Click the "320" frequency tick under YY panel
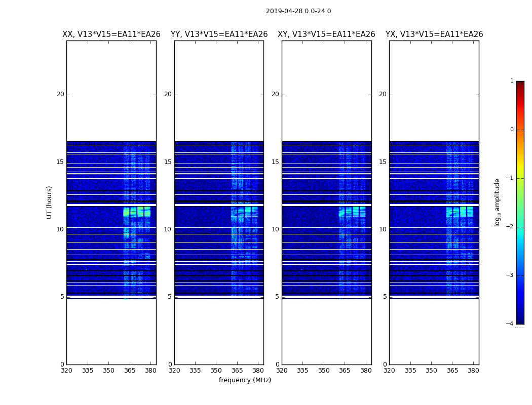The image size is (532, 405). [174, 371]
